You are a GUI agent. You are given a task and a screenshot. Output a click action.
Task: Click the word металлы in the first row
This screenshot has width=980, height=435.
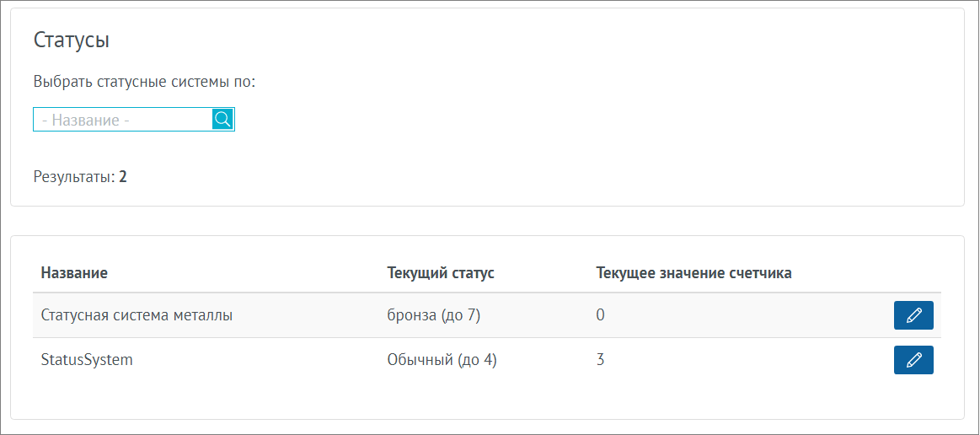pos(203,315)
